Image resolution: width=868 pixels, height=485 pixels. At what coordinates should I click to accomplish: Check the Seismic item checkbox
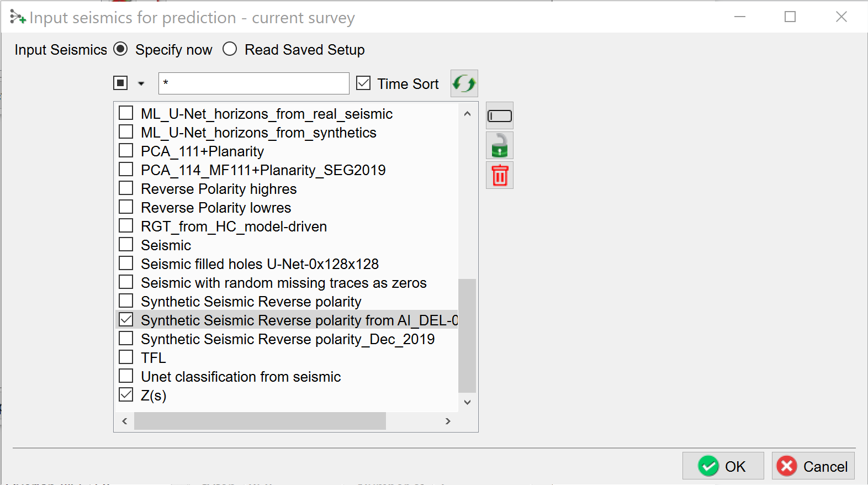[126, 245]
